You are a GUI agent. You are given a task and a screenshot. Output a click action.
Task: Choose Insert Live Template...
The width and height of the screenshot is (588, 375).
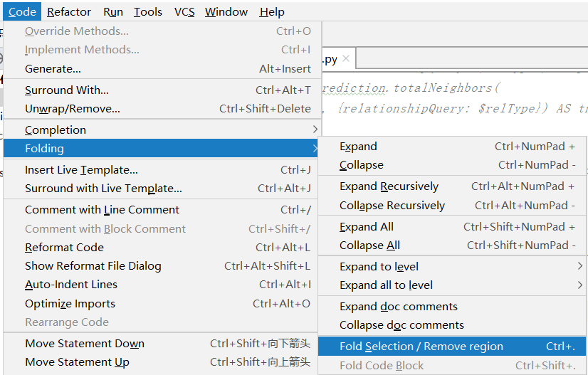click(x=160, y=170)
